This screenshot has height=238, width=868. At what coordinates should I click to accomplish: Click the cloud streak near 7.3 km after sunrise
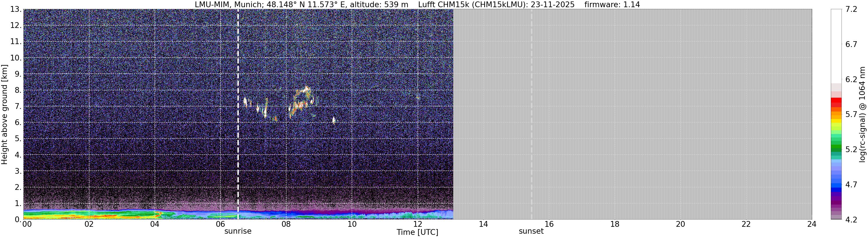[245, 101]
